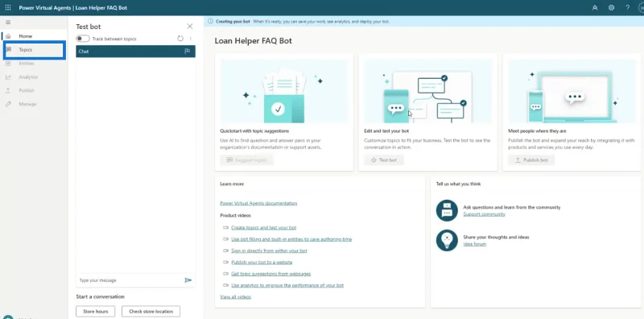Click the Type your message field
Viewport: 644px width, 319px height.
(x=130, y=280)
